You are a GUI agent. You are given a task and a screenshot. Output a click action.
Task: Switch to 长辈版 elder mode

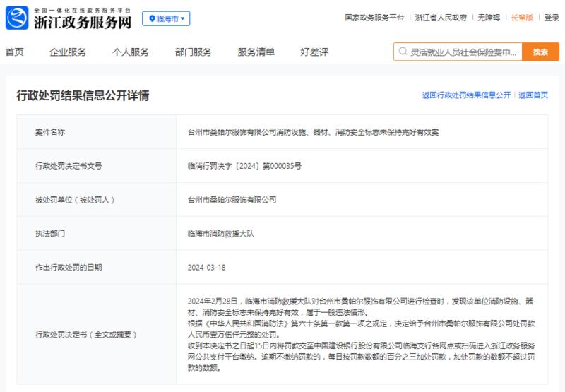tap(522, 18)
